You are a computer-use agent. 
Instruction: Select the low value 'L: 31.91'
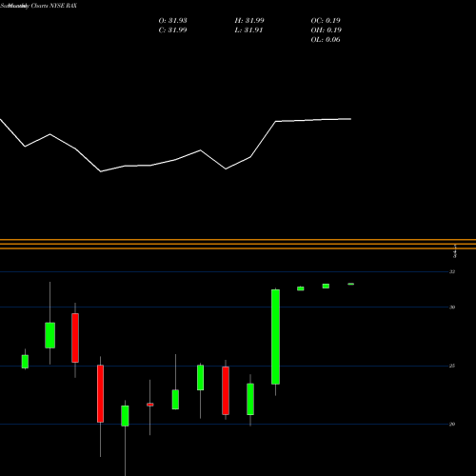pos(248,30)
